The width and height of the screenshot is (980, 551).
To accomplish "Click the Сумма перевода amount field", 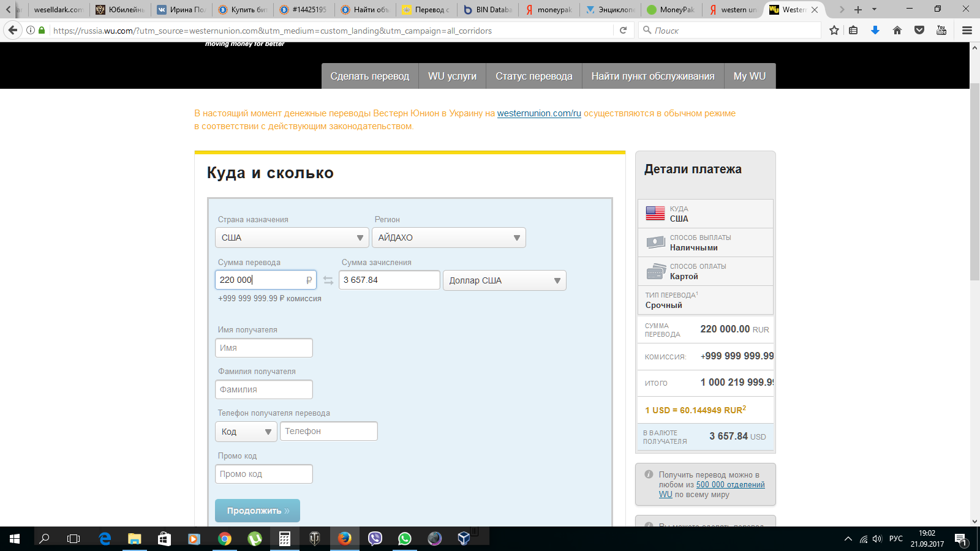I will [266, 280].
